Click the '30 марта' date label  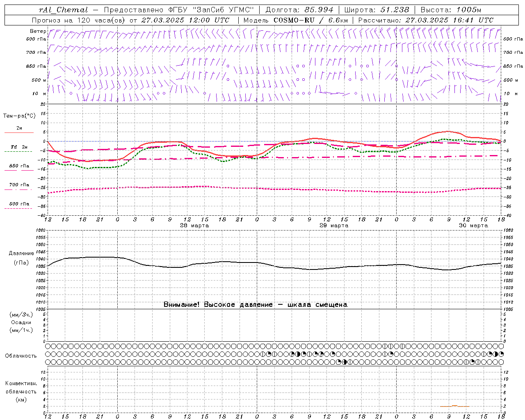[x=473, y=226]
